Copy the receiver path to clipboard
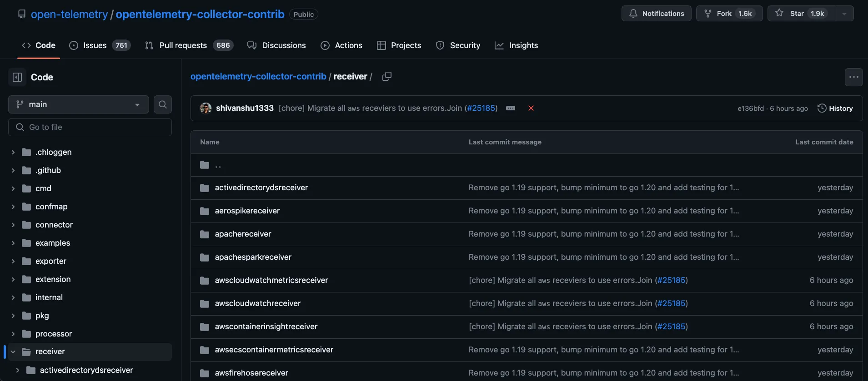Screen dimensions: 868x381 coord(387,76)
